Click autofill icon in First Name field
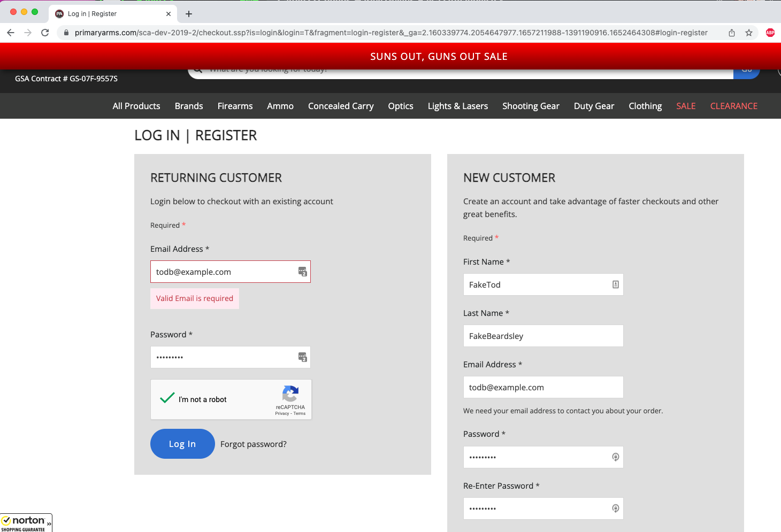This screenshot has width=781, height=532. point(615,284)
